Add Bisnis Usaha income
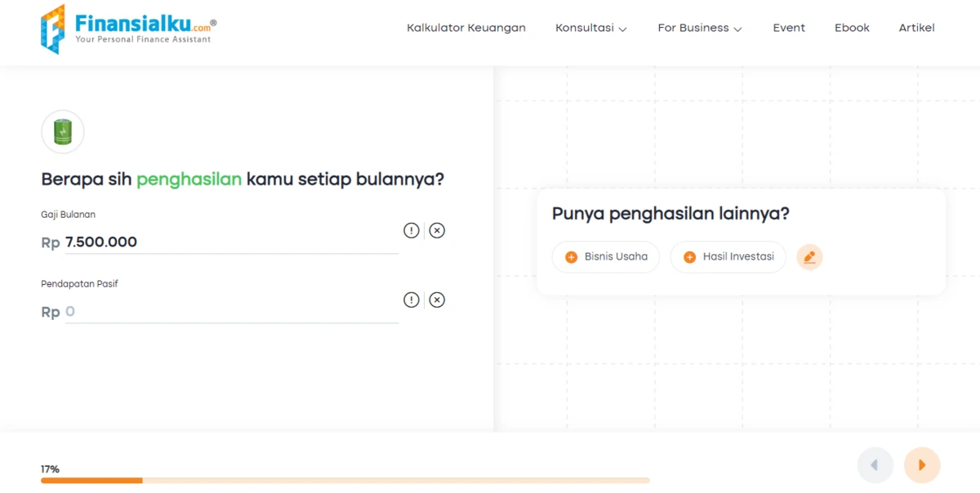This screenshot has width=980, height=493. click(x=606, y=257)
